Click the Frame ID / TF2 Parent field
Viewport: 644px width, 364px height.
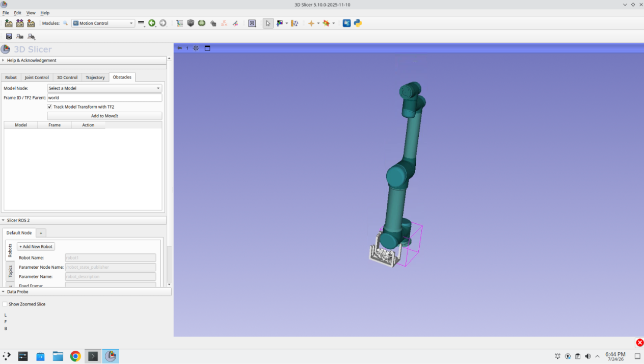[x=104, y=97]
